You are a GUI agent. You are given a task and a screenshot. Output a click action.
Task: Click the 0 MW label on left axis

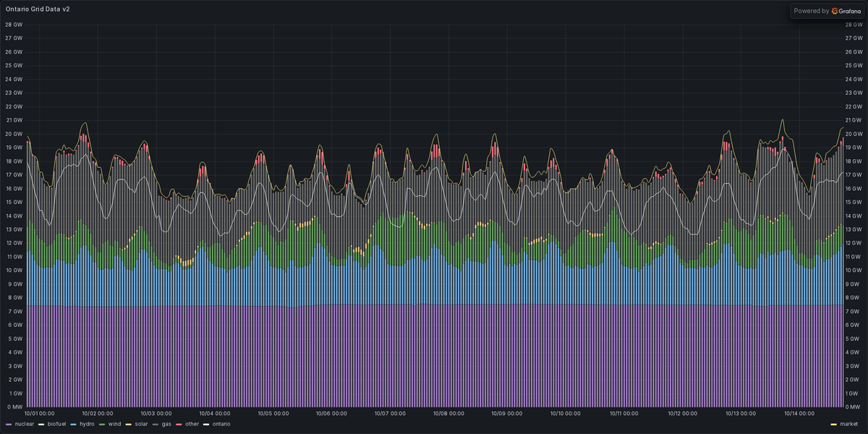14,407
